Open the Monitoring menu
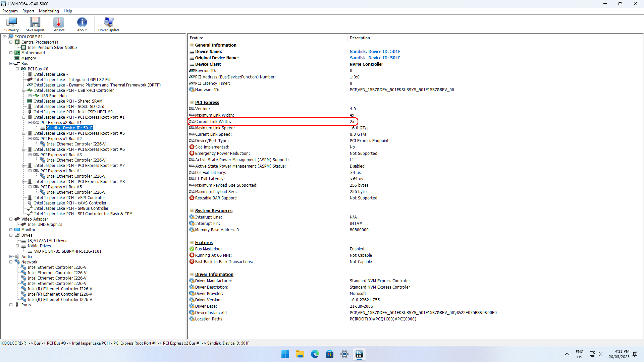The image size is (644, 362). pos(49,11)
